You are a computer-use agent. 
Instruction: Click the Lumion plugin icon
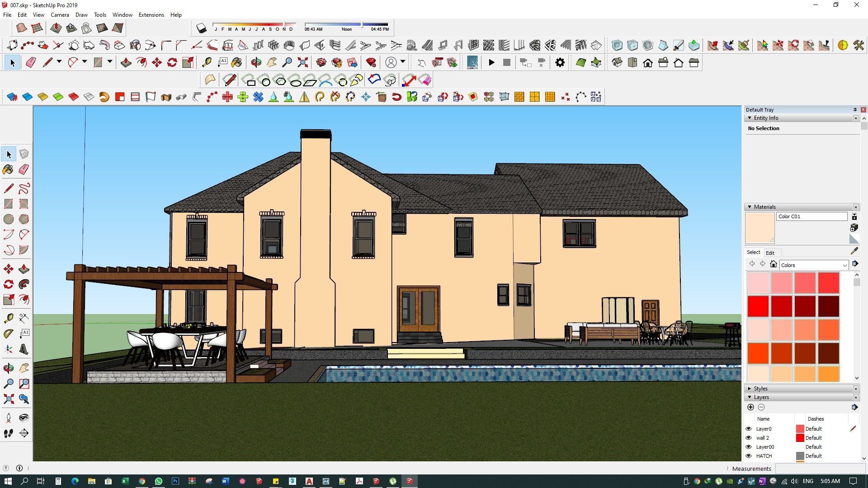point(472,62)
